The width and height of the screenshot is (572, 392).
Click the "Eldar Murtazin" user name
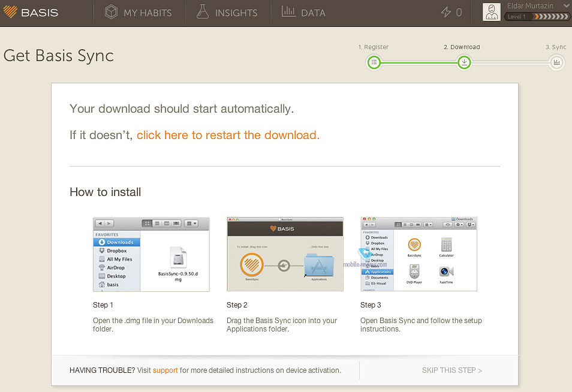tap(530, 6)
